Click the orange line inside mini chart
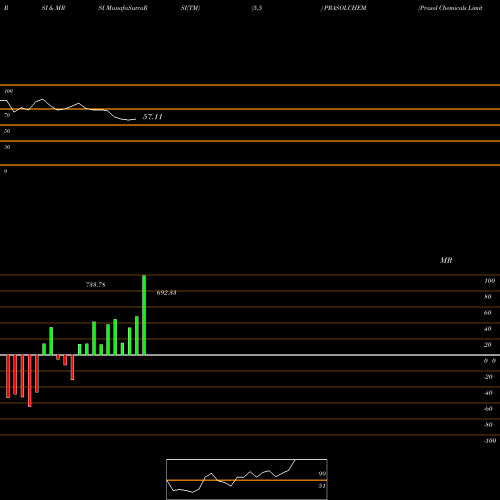The height and width of the screenshot is (500, 500). coord(247,480)
